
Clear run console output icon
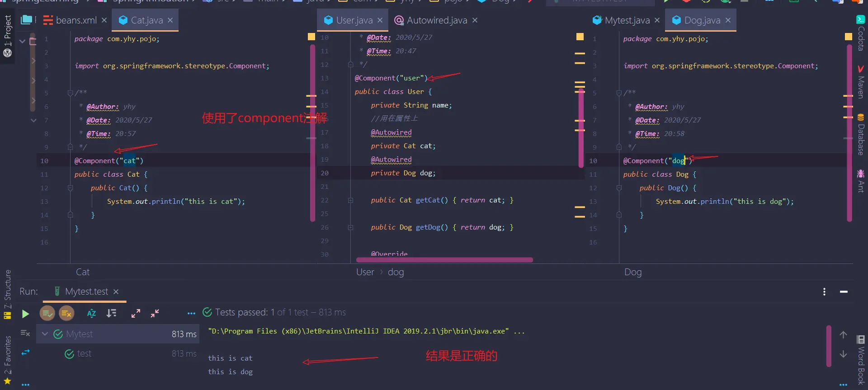point(25,333)
